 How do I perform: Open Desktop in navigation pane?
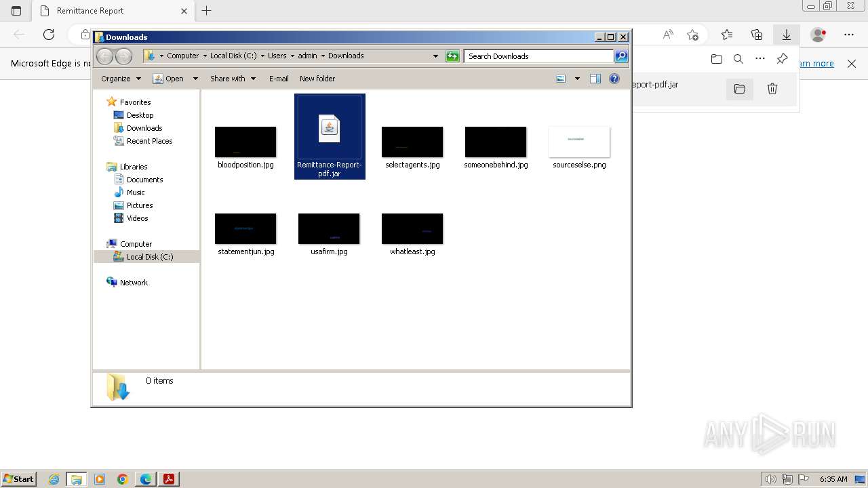pyautogui.click(x=140, y=115)
